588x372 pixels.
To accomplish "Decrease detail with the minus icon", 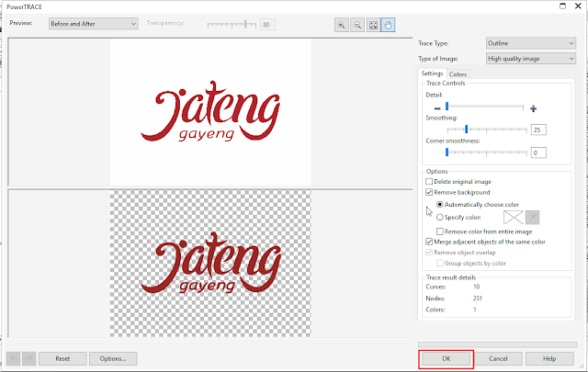I will click(x=437, y=108).
